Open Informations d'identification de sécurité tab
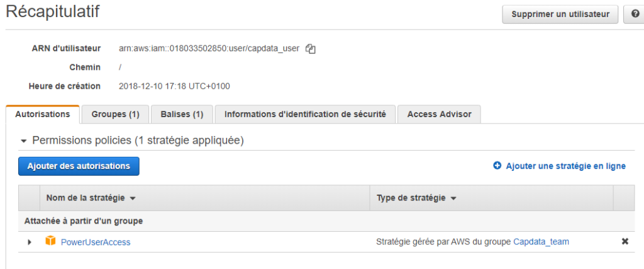Image resolution: width=644 pixels, height=269 pixels. 305,115
